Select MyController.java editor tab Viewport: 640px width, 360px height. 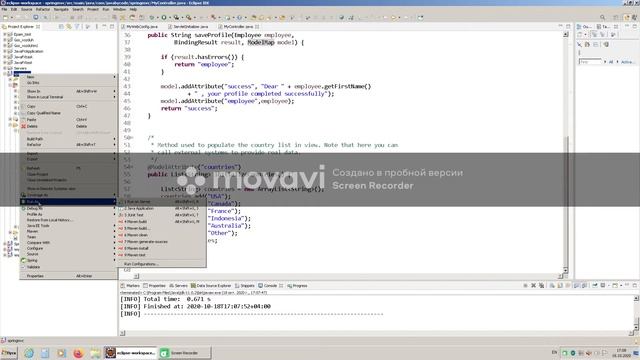pyautogui.click(x=238, y=27)
